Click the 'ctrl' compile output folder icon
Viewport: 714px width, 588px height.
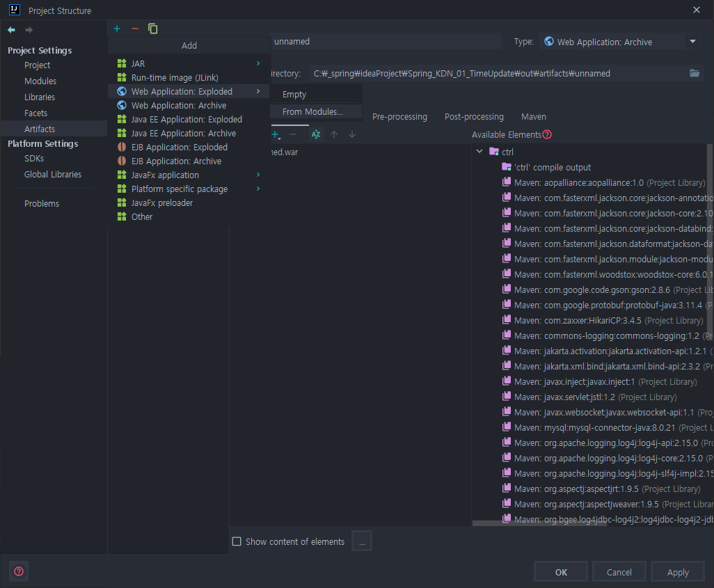point(507,167)
